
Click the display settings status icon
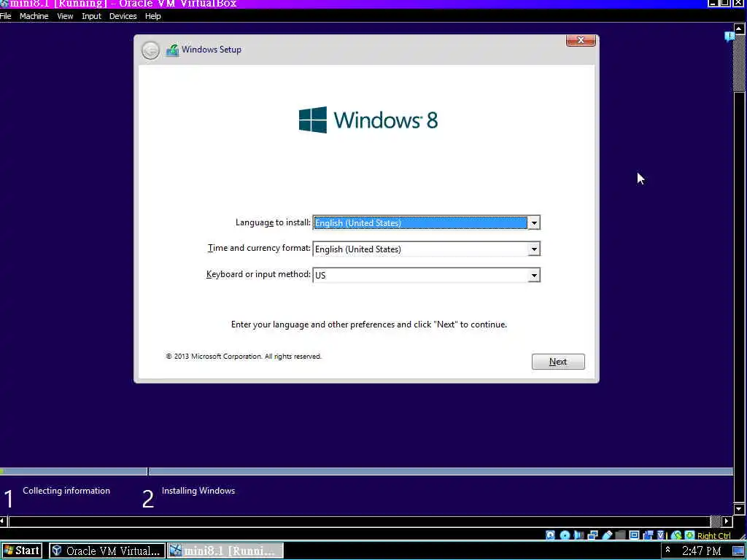click(634, 535)
